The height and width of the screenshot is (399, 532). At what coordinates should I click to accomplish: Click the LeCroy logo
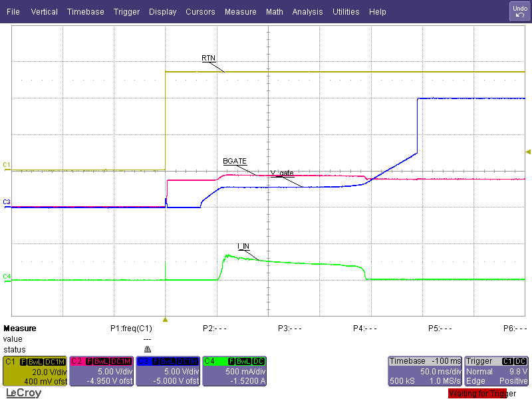point(23,393)
